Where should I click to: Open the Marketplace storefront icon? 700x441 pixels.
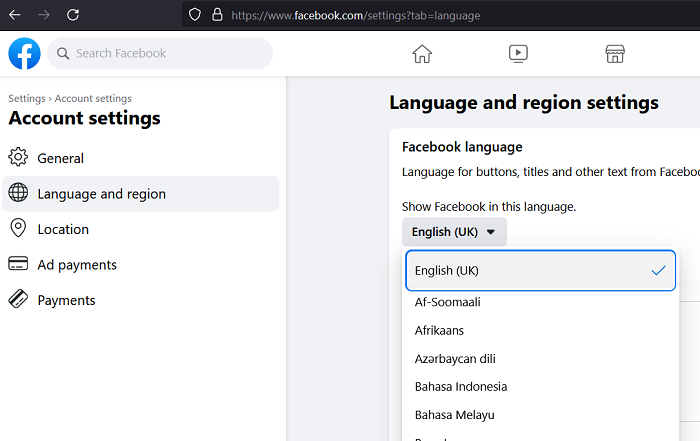pos(615,54)
